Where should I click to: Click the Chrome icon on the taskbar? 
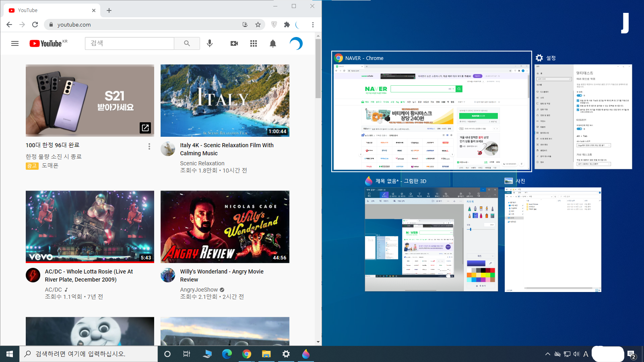[247, 354]
